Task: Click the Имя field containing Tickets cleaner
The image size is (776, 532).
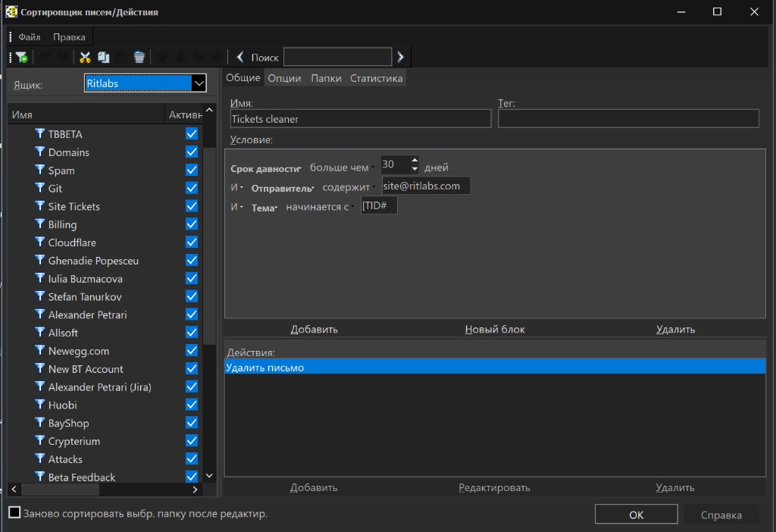Action: point(360,119)
